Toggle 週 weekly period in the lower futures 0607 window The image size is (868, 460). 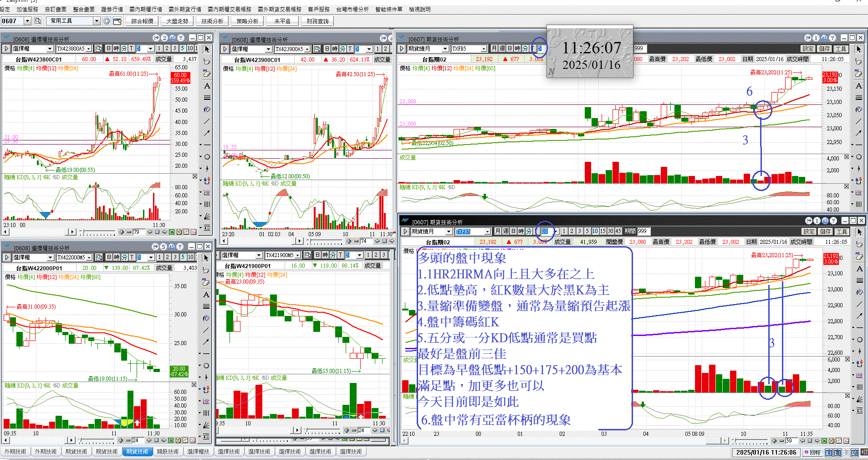tap(505, 231)
